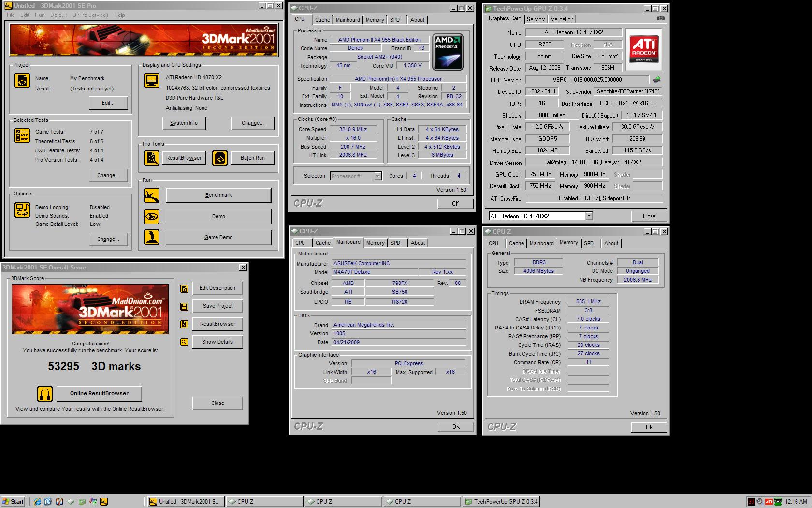Image resolution: width=812 pixels, height=508 pixels.
Task: Click the Save Project button
Action: (x=217, y=306)
